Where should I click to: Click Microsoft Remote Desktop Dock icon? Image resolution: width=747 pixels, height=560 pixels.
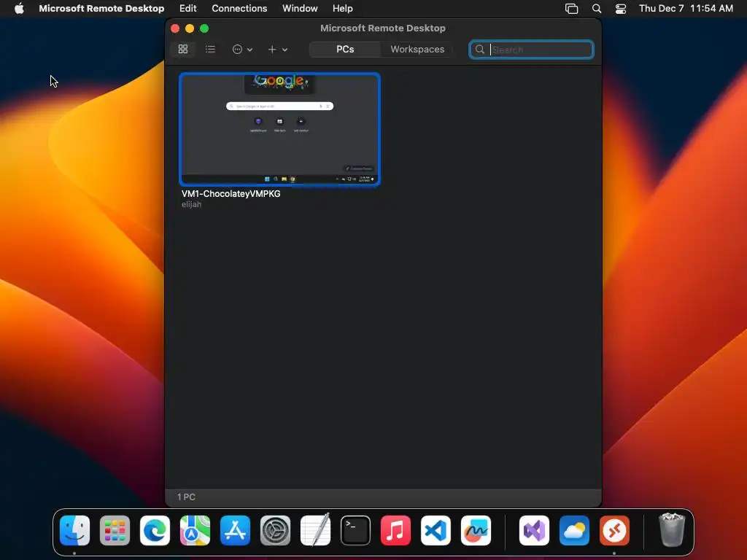point(614,530)
